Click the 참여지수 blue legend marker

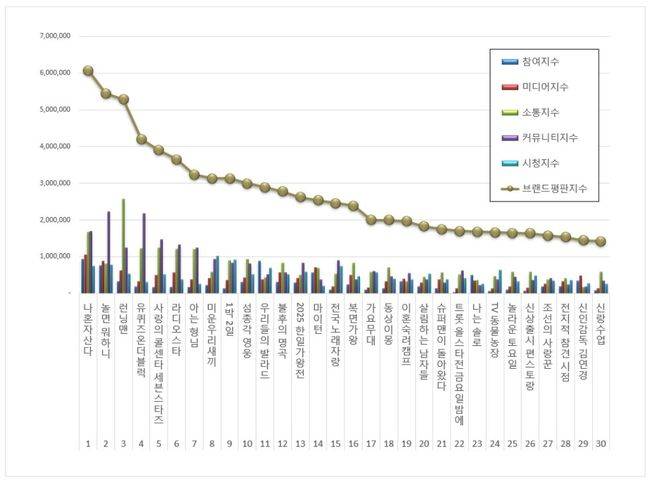pos(510,62)
